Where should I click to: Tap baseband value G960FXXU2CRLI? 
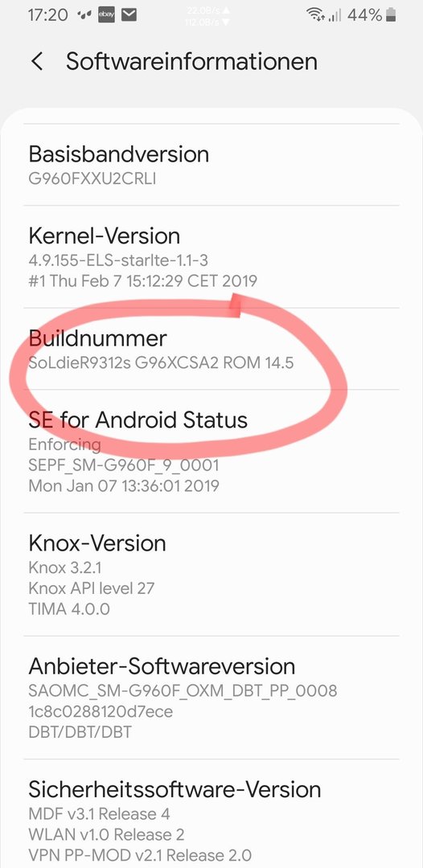pyautogui.click(x=92, y=179)
